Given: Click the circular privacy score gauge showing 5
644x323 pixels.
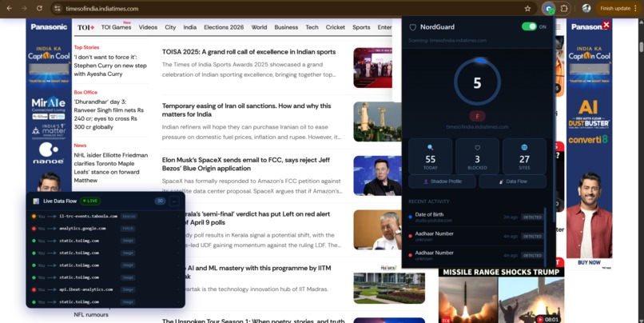Looking at the screenshot, I should [477, 82].
